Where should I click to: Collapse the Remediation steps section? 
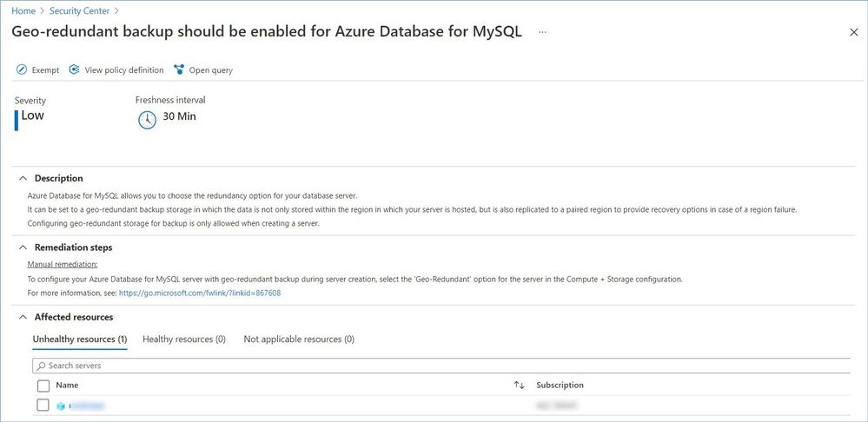(23, 247)
